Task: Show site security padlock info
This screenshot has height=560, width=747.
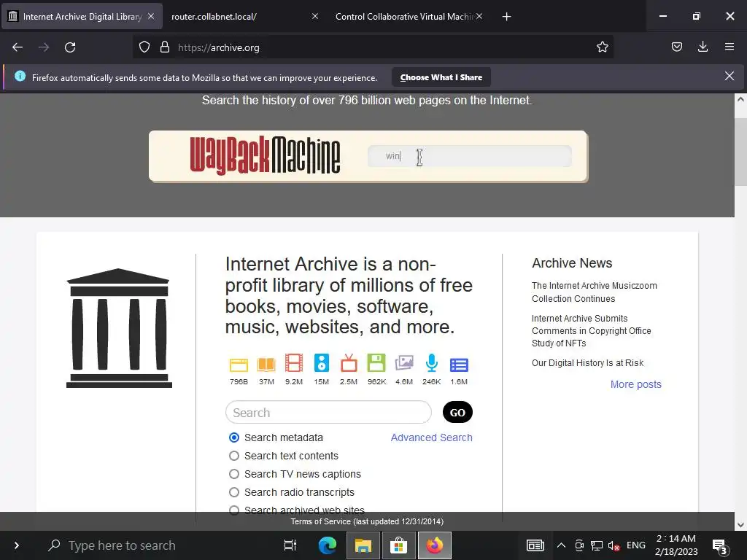Action: tap(165, 47)
